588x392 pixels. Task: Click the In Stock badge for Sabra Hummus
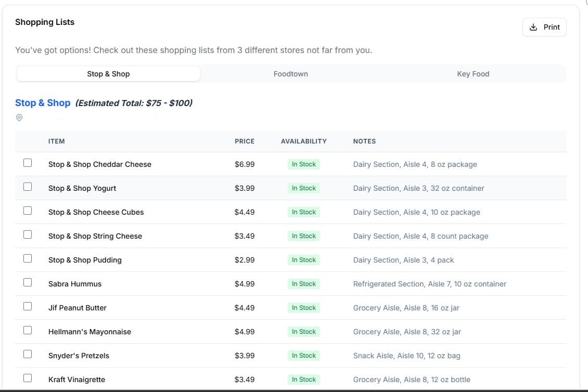pyautogui.click(x=304, y=284)
